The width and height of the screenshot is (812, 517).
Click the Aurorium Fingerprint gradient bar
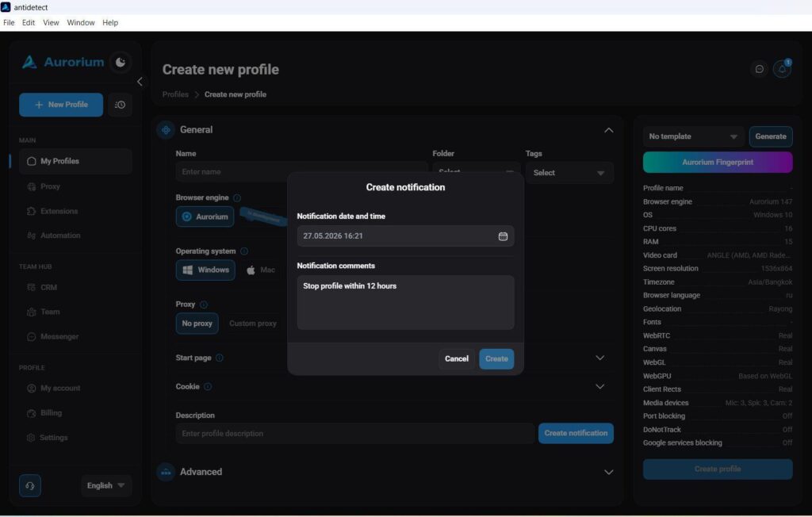click(x=718, y=162)
